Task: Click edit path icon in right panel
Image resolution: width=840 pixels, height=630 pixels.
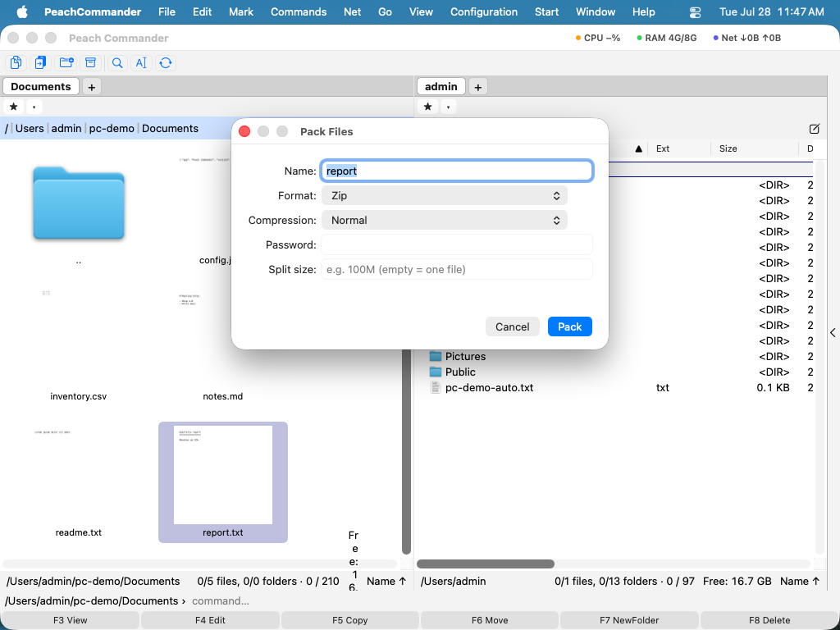Action: coord(815,129)
